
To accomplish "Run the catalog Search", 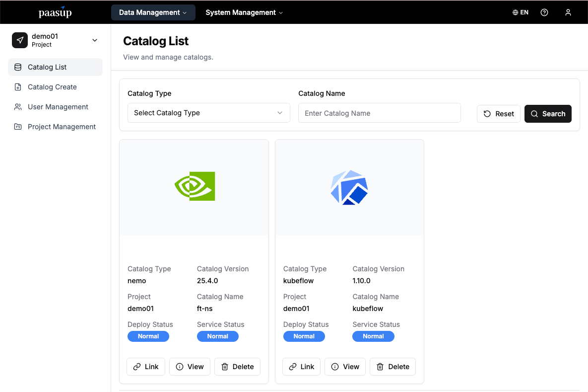I will point(548,114).
